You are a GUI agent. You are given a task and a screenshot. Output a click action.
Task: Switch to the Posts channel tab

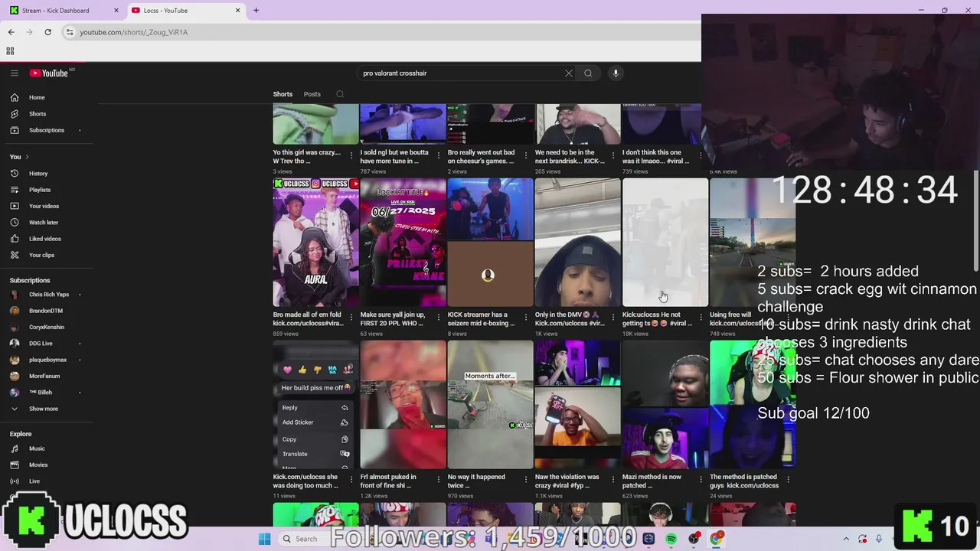point(312,94)
